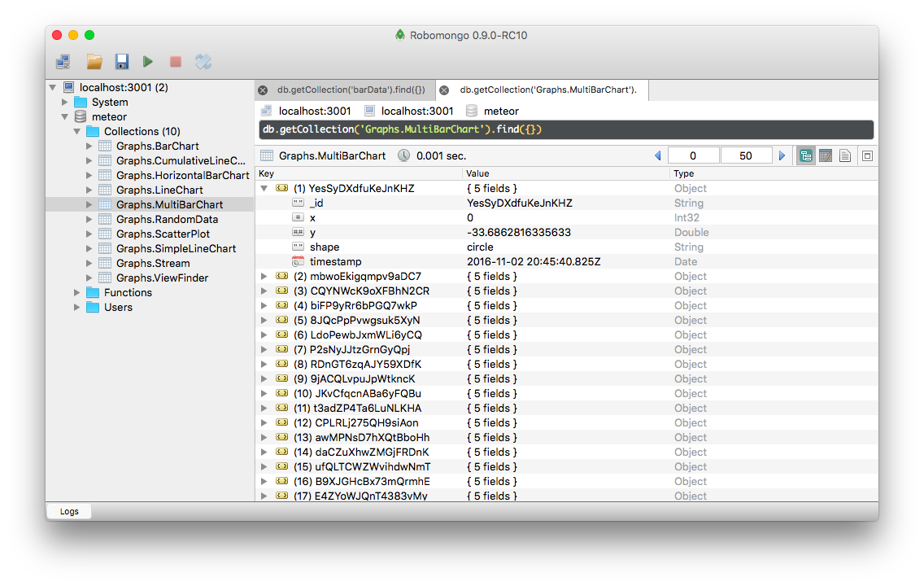Screen dimensions: 924x586
Task: Collapse the meteor database node
Action: coord(65,116)
